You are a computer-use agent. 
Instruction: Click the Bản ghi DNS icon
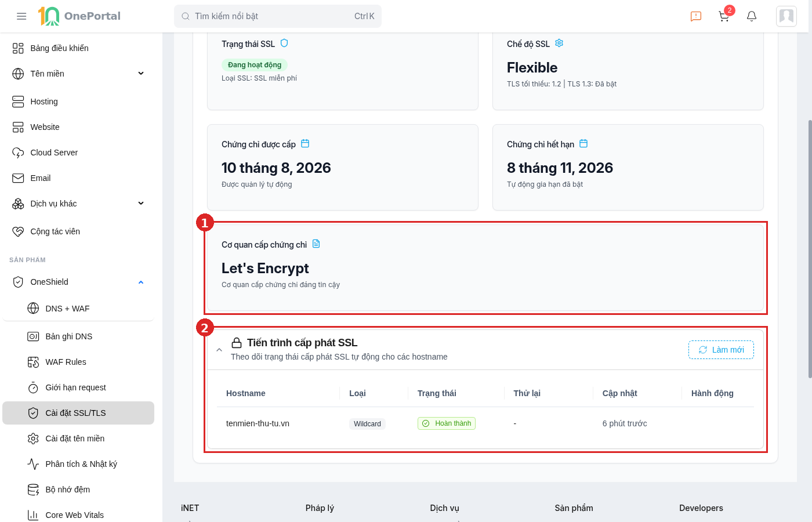point(33,336)
